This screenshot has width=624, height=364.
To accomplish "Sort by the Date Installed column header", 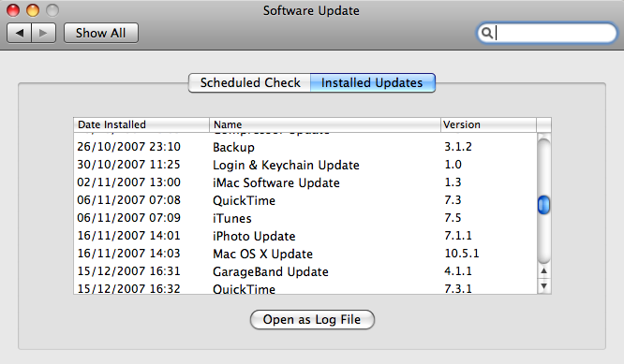I will [141, 124].
